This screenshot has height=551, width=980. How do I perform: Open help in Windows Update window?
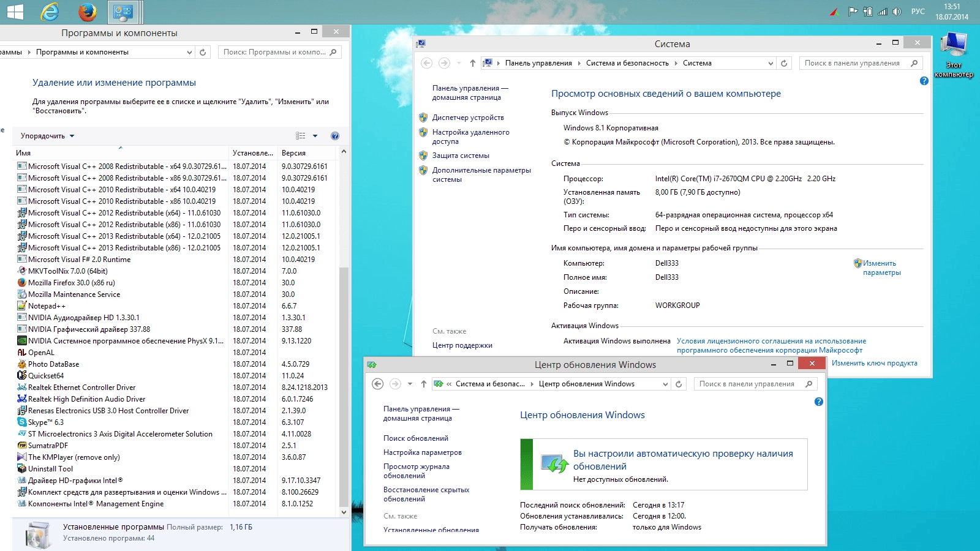[819, 402]
